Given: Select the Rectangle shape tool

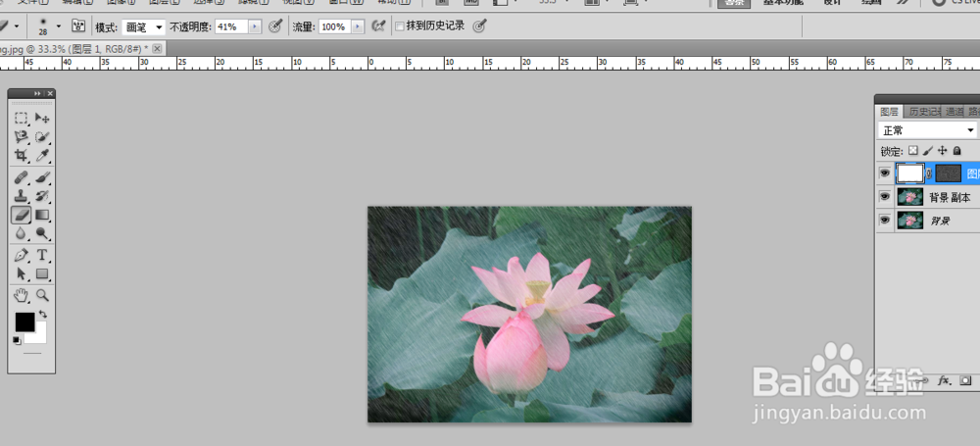Looking at the screenshot, I should [x=42, y=274].
